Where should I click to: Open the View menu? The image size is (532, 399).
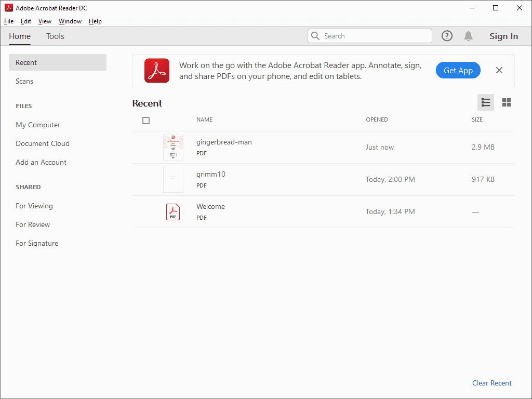pyautogui.click(x=45, y=21)
